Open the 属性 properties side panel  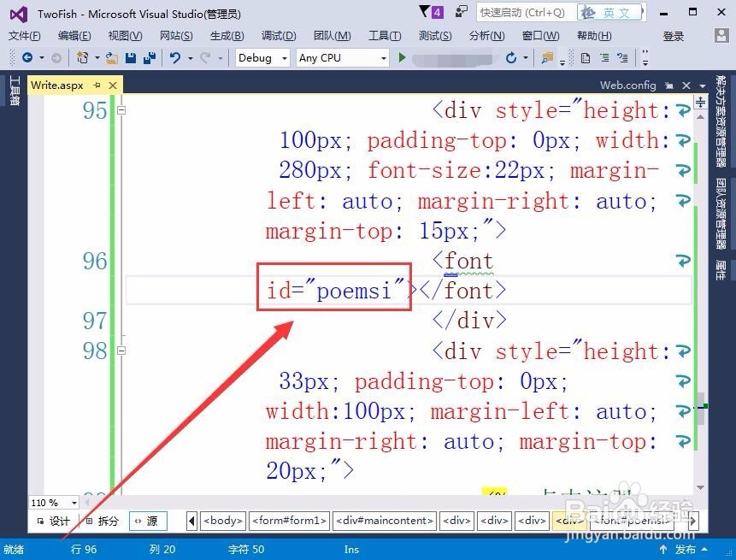click(721, 270)
